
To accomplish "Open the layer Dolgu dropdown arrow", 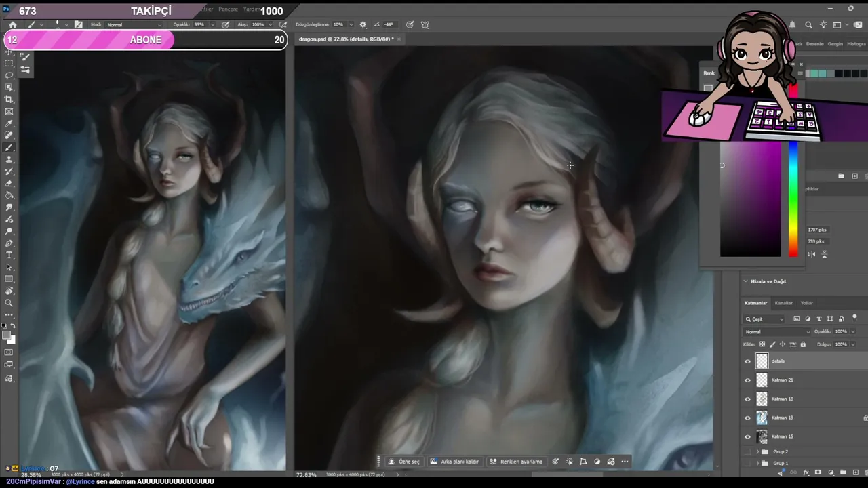I will point(852,344).
